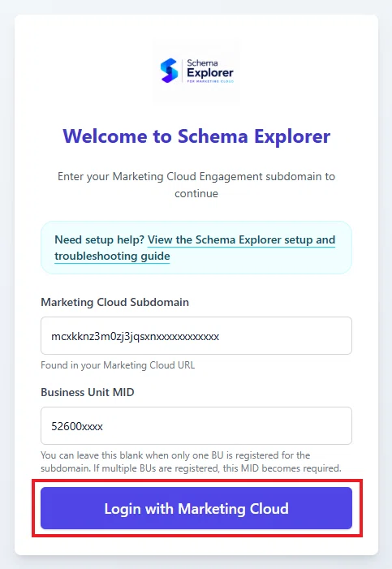Click the light blue setup help banner
The width and height of the screenshot is (392, 569).
(x=196, y=248)
